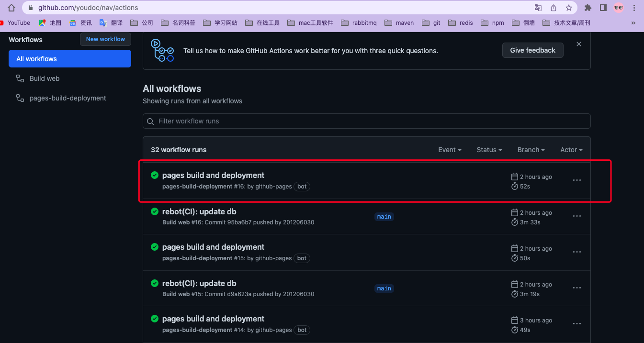Toggle the browser side panel icon
The height and width of the screenshot is (343, 644).
click(x=603, y=8)
